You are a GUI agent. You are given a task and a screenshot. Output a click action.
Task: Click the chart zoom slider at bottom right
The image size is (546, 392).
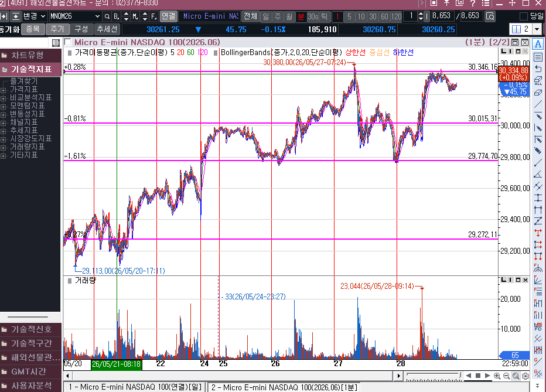434,376
